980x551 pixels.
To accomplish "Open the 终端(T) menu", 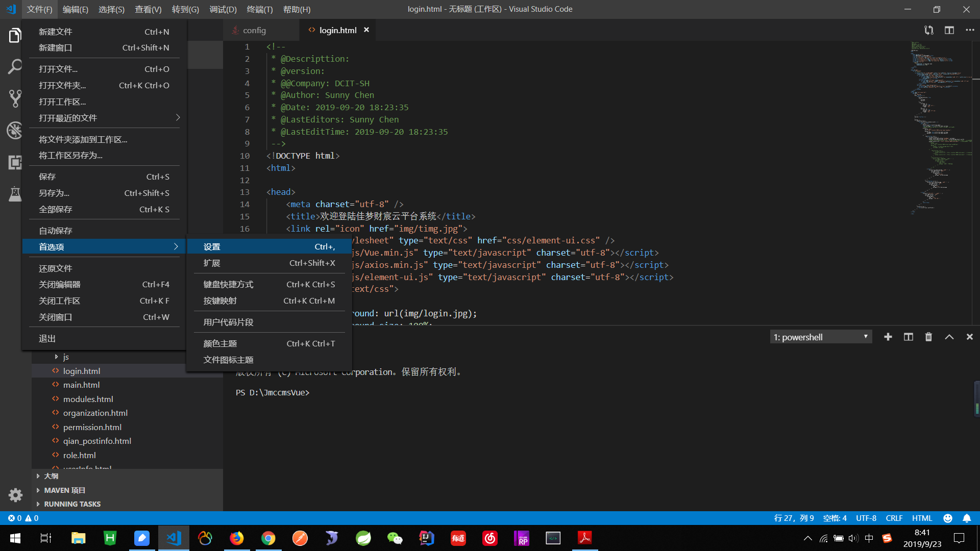I will coord(260,9).
